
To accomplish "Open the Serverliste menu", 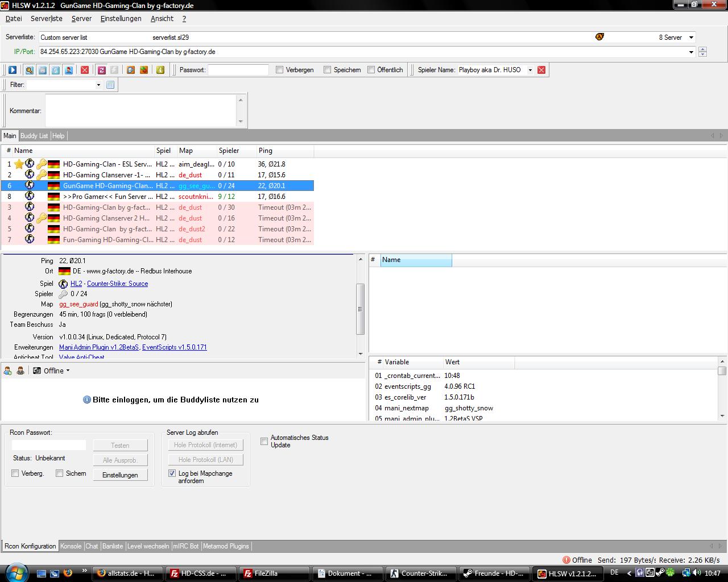I will 47,18.
